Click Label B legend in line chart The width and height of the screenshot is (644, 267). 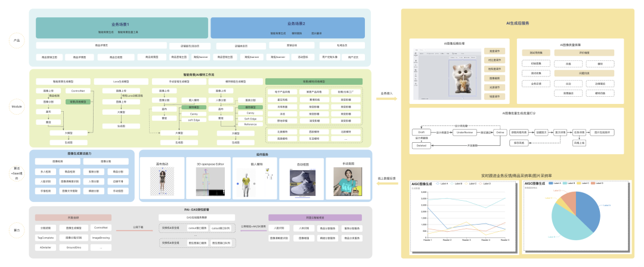(x=456, y=183)
